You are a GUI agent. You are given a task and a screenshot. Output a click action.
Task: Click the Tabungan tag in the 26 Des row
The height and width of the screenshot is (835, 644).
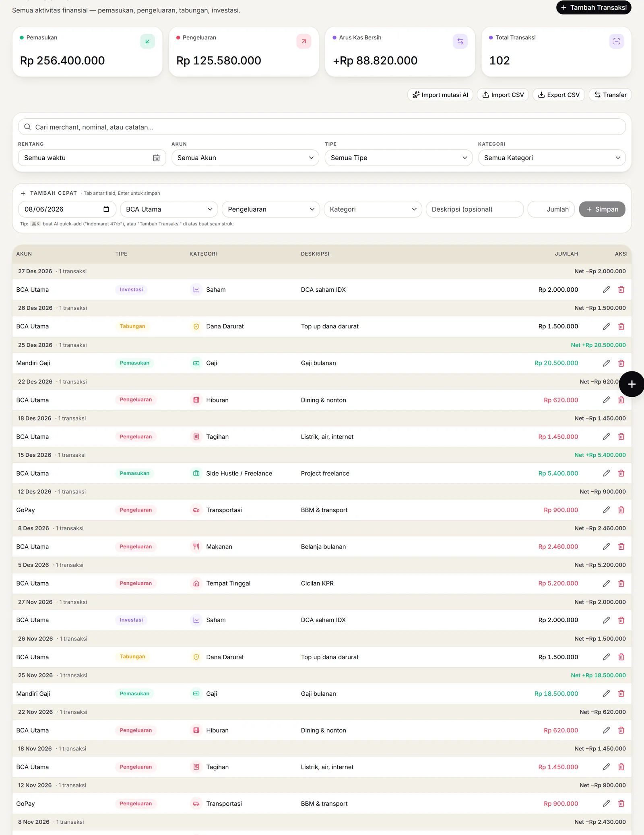(x=132, y=326)
